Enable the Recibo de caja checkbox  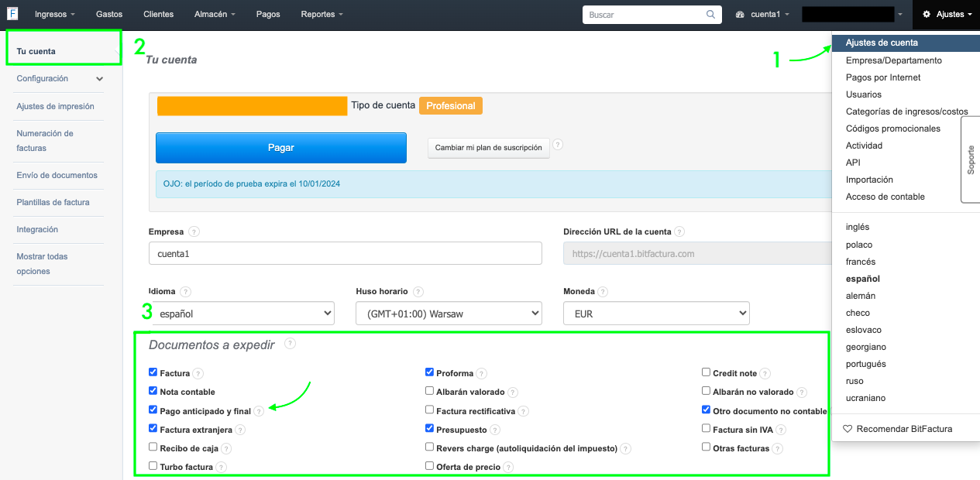pos(153,447)
